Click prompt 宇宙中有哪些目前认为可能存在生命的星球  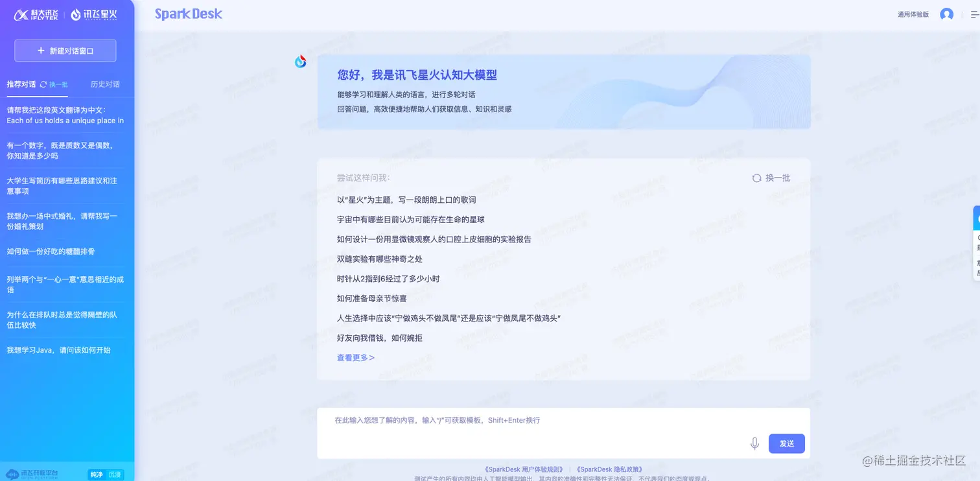coord(411,220)
